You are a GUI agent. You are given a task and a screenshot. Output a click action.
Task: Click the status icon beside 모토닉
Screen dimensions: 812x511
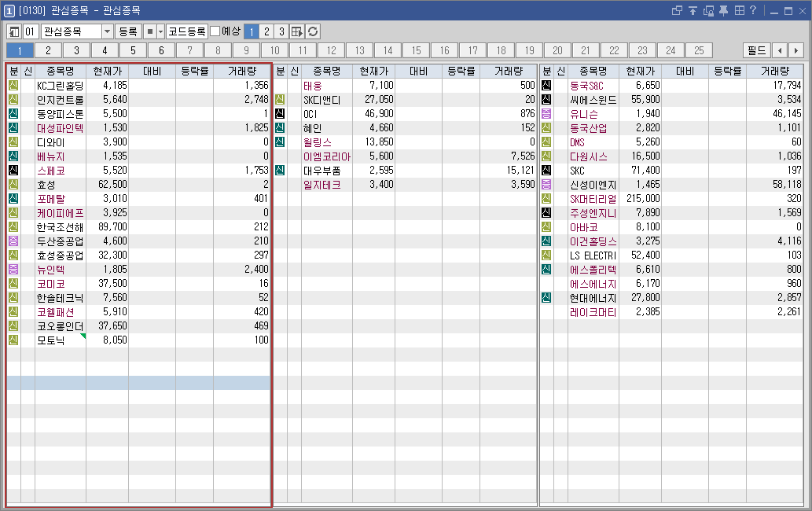click(x=13, y=340)
